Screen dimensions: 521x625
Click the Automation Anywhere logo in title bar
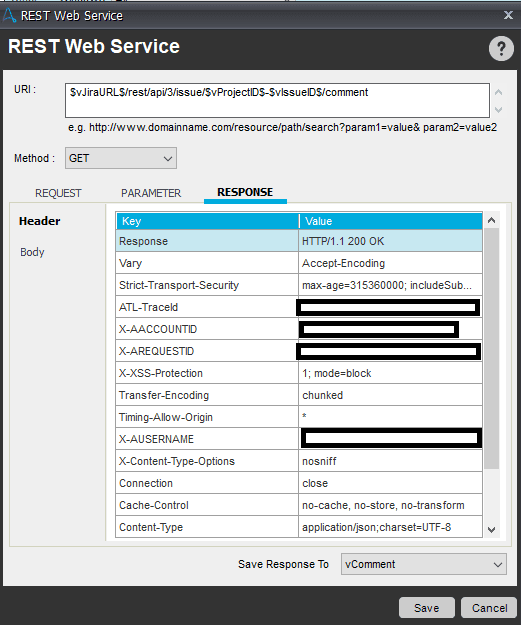click(9, 16)
